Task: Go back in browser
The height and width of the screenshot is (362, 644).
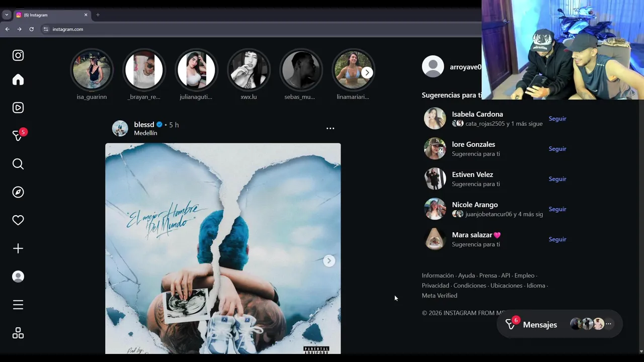Action: coord(7,29)
